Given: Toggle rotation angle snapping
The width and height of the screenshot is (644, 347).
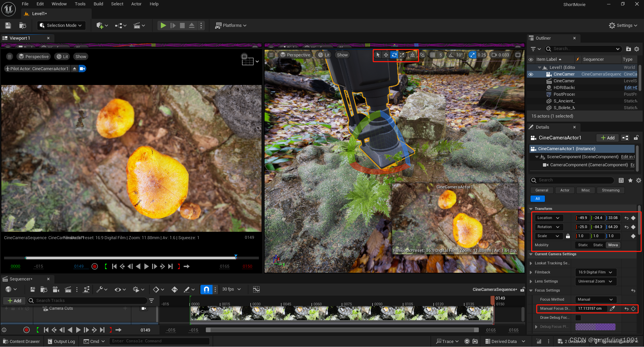Looking at the screenshot, I should [x=451, y=55].
